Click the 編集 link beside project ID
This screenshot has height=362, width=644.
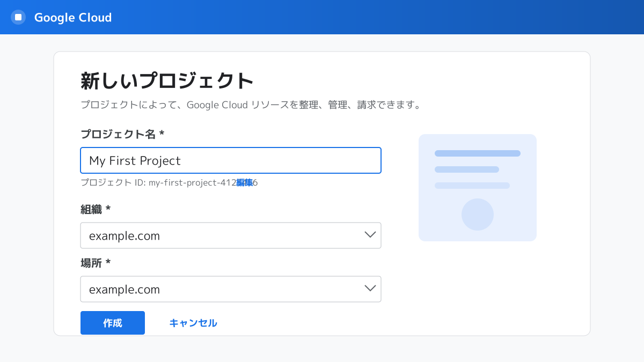click(245, 182)
